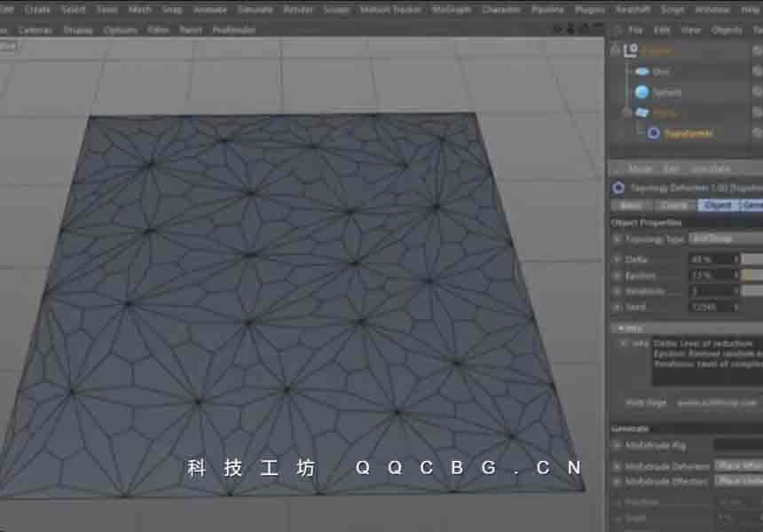The height and width of the screenshot is (532, 763).
Task: Toggle visibility dots for Topoformer object
Action: (x=757, y=133)
